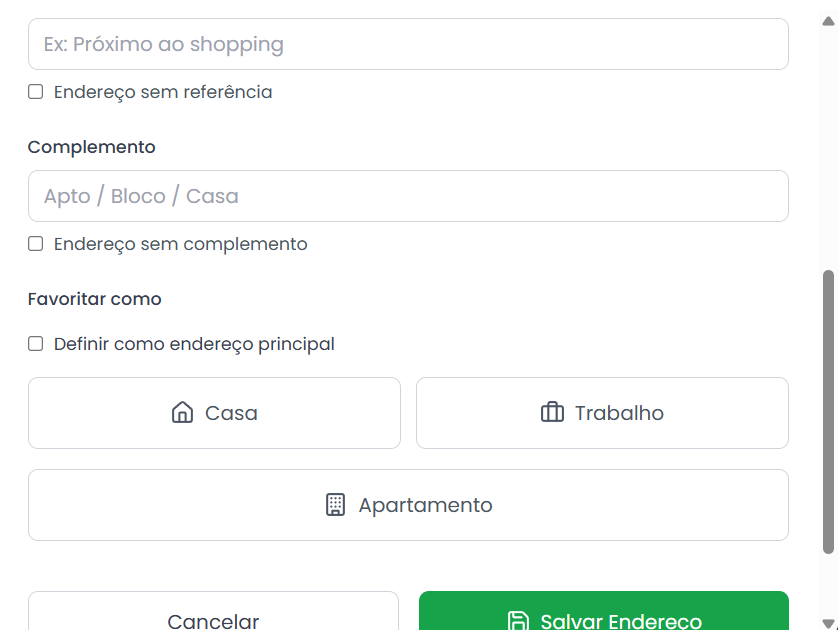838x630 pixels.
Task: Click the 'Endereço sem referência' label text
Action: coord(163,92)
